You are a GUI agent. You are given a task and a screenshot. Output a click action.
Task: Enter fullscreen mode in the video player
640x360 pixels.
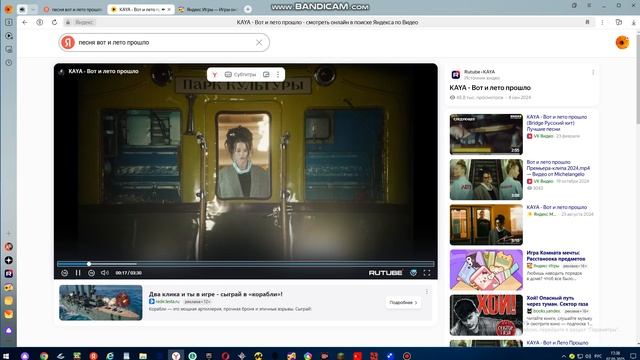point(427,273)
